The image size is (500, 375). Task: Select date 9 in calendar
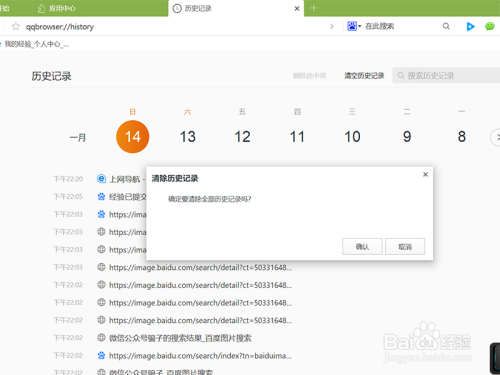tap(407, 137)
